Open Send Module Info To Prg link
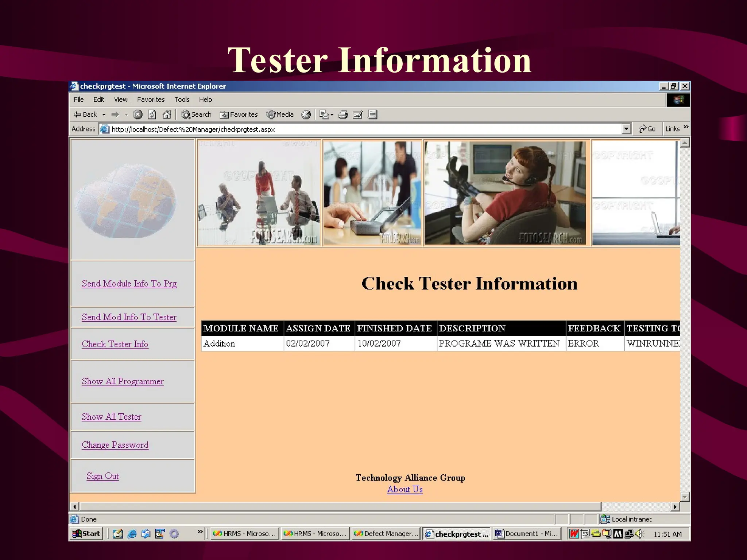 129,283
